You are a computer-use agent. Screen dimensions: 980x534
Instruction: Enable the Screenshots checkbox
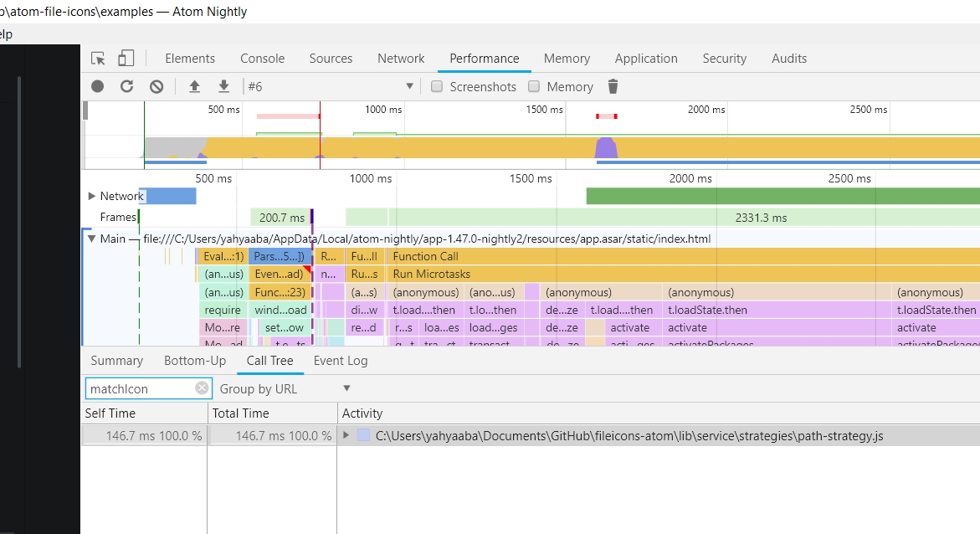(437, 86)
